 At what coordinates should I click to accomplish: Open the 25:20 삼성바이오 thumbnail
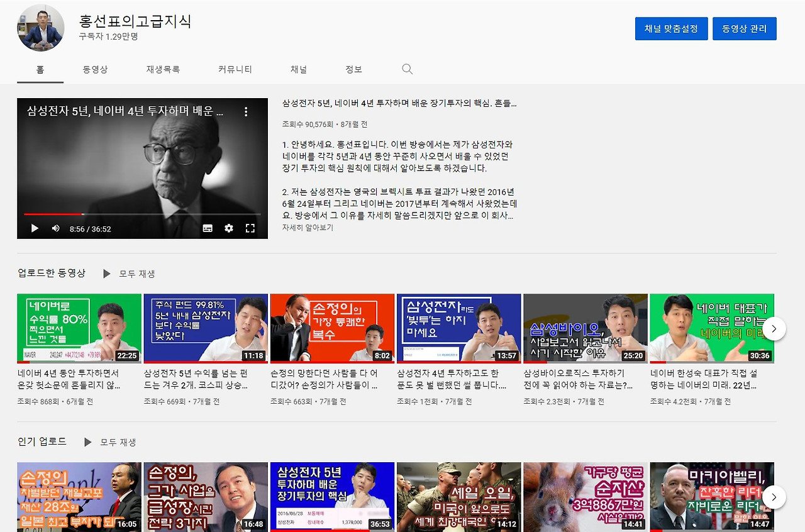[586, 328]
